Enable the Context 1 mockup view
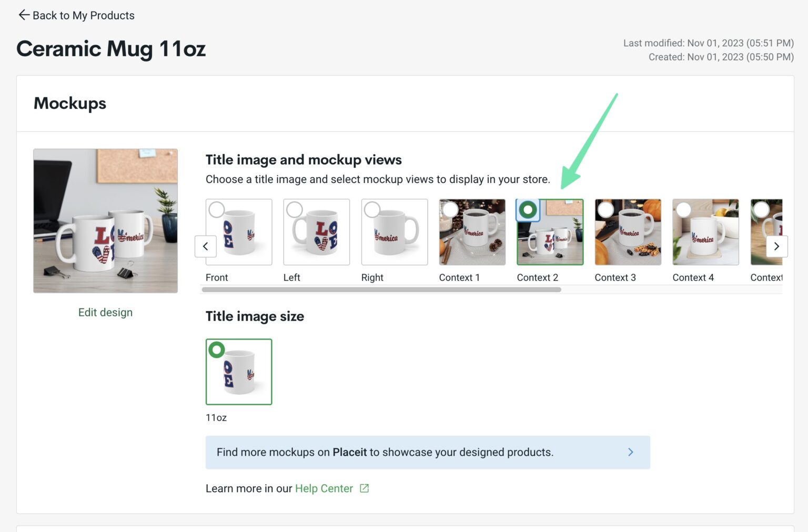The image size is (808, 532). tap(450, 209)
